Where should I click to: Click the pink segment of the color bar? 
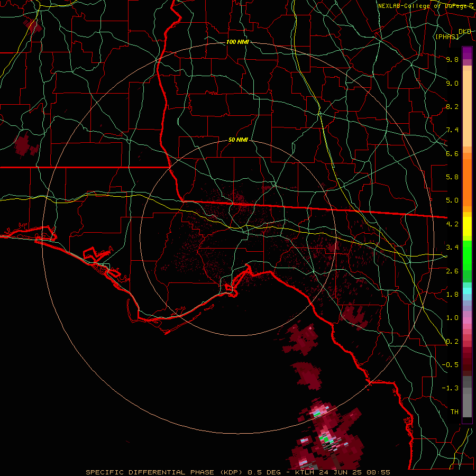click(x=467, y=321)
